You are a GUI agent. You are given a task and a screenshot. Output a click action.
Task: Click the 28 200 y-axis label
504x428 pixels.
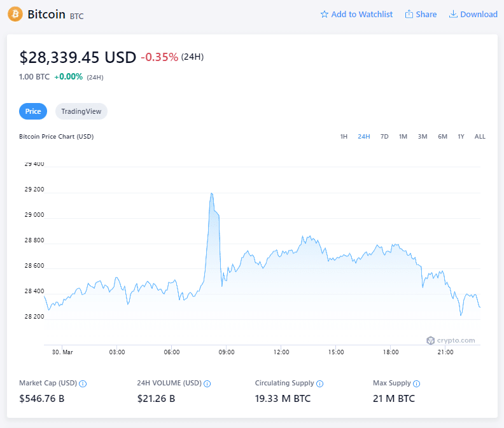(34, 317)
